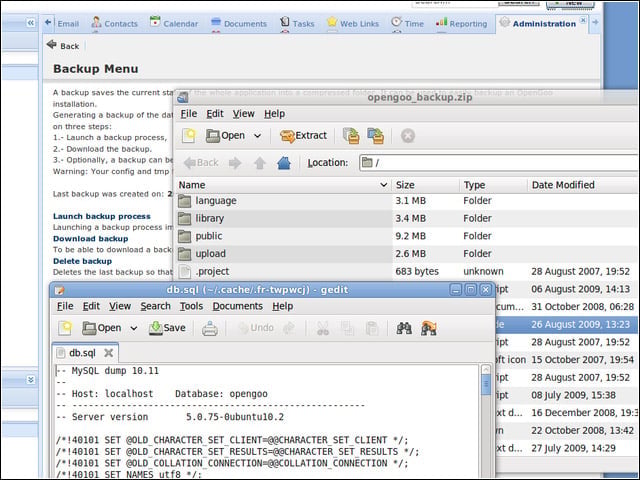The width and height of the screenshot is (640, 480).
Task: Click the Home icon in archive manager
Action: [x=284, y=163]
